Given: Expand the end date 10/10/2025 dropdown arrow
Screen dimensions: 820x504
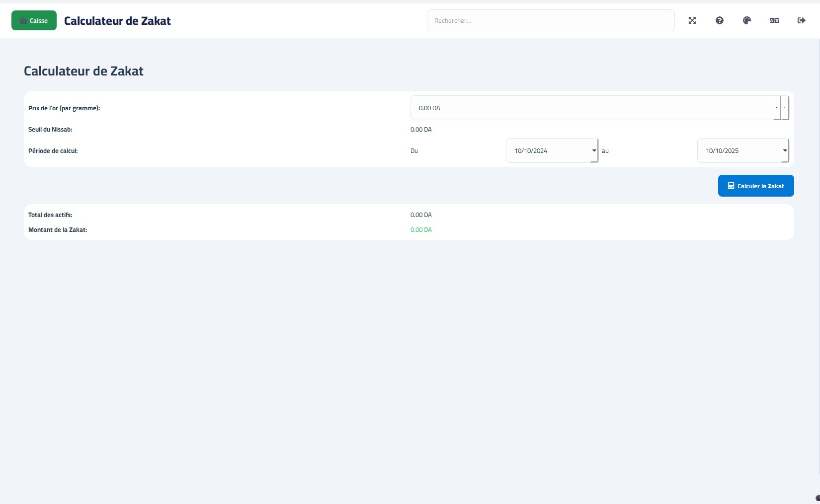Looking at the screenshot, I should click(785, 150).
